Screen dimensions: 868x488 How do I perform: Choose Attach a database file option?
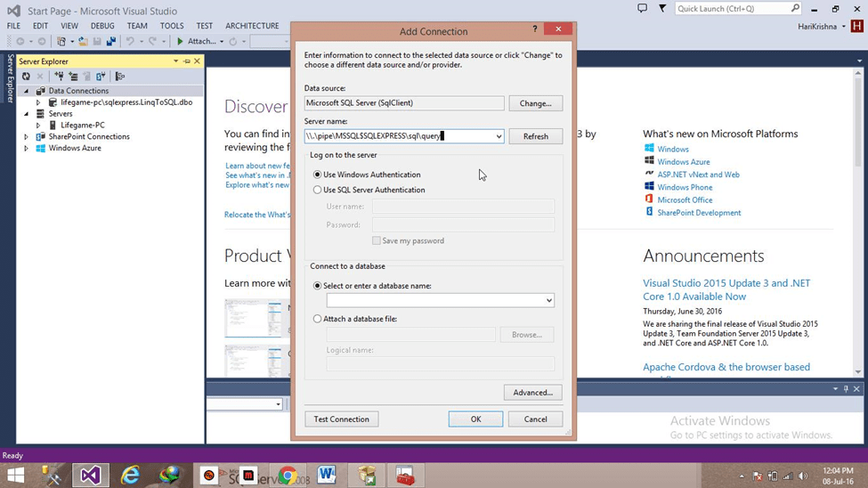(x=317, y=319)
